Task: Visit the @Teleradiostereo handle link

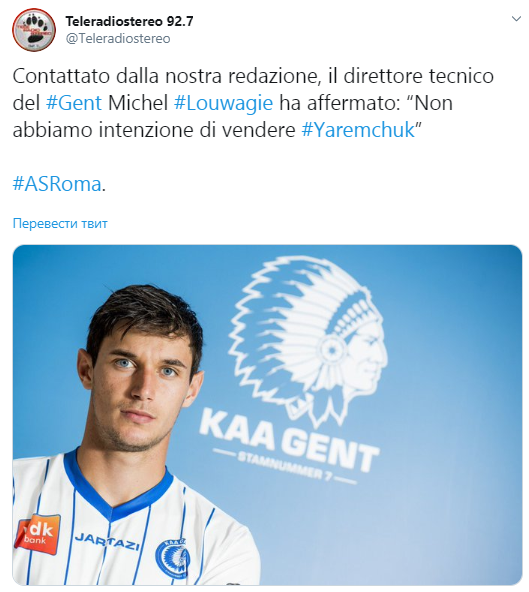Action: [118, 39]
